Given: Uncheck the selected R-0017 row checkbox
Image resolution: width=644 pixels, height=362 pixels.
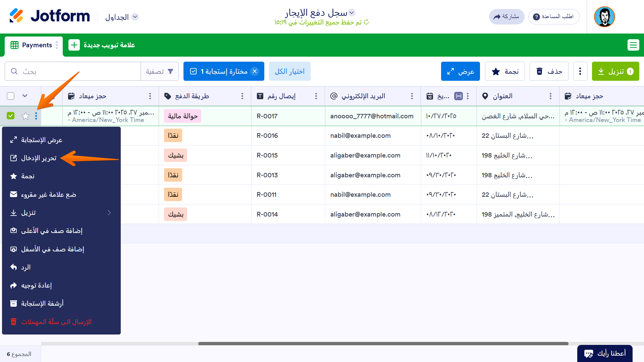Looking at the screenshot, I should click(x=11, y=116).
